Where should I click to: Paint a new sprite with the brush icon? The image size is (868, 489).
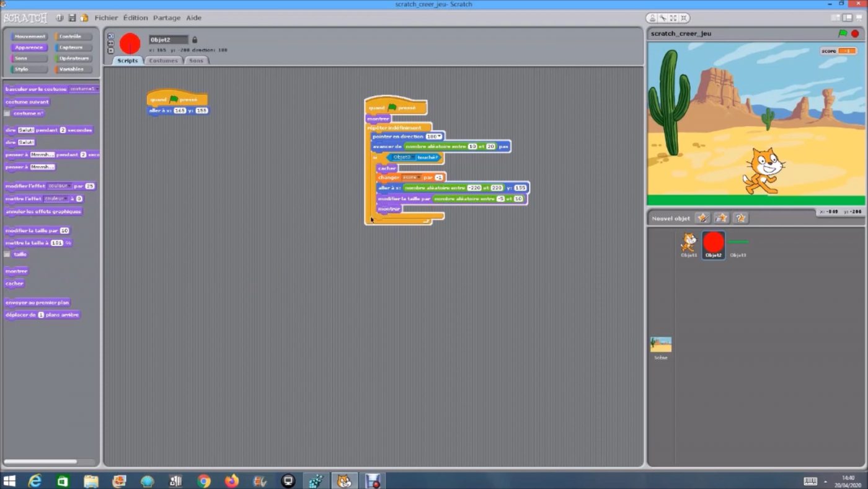702,218
